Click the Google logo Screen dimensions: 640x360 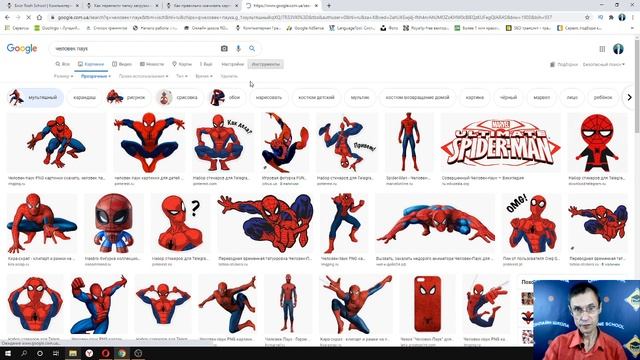point(22,49)
